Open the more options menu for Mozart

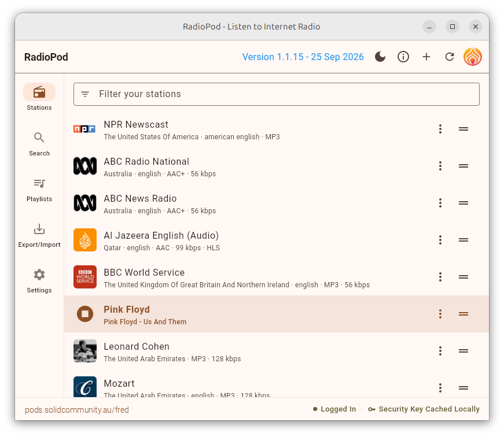coord(440,387)
